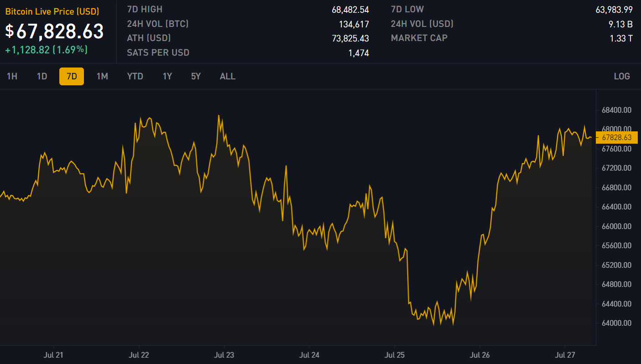
Task: Select the 1Y time range
Action: 167,76
